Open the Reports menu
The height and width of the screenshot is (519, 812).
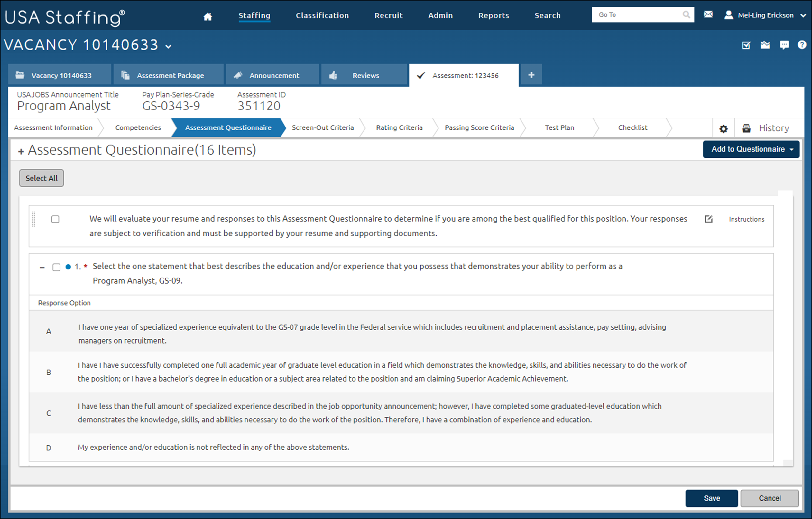pos(494,15)
